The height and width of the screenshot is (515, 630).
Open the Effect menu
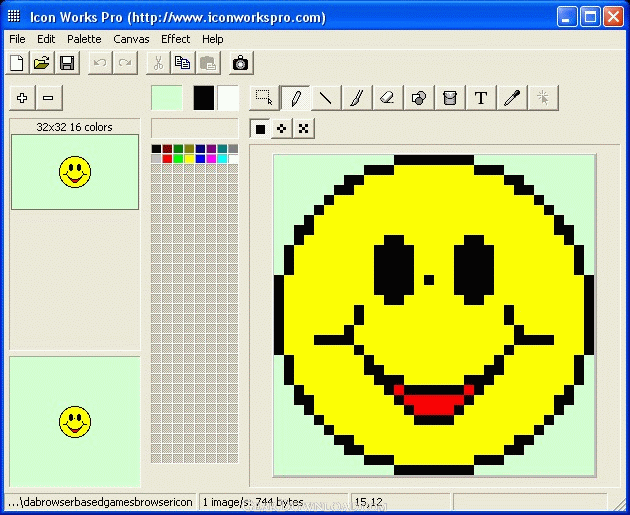pos(176,39)
